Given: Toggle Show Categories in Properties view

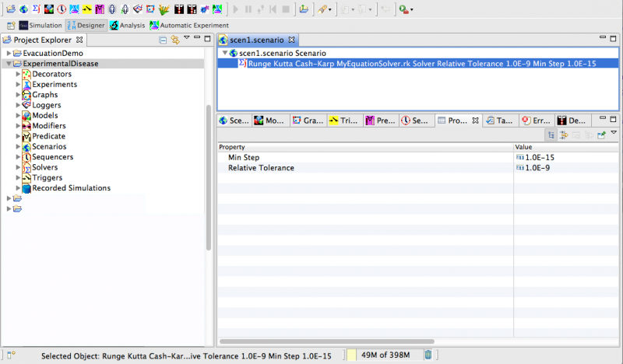Looking at the screenshot, I should tap(551, 135).
